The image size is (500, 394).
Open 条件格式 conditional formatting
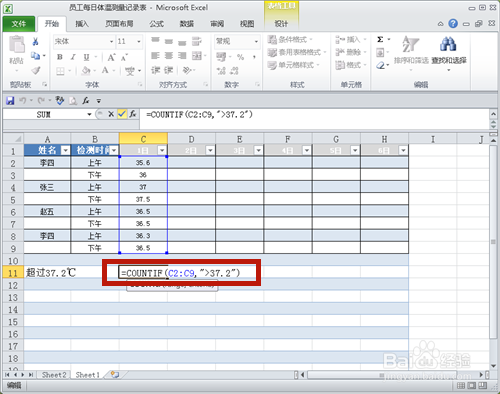tap(290, 40)
